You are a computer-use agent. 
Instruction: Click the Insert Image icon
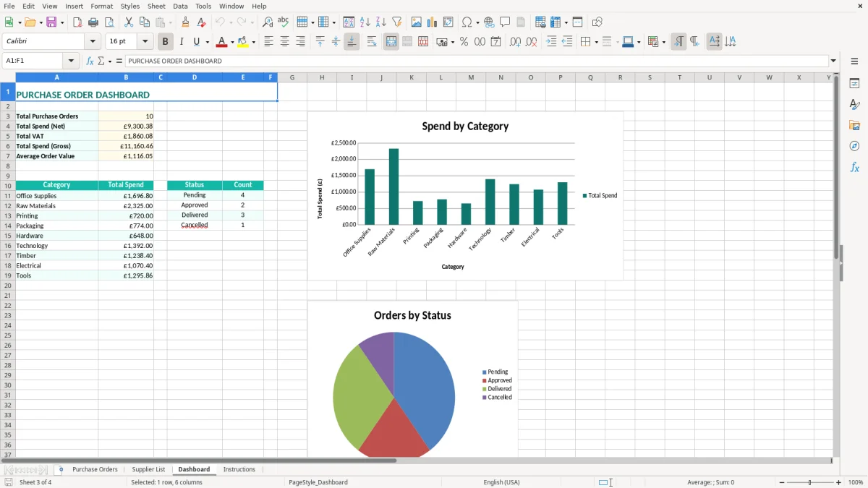point(417,22)
